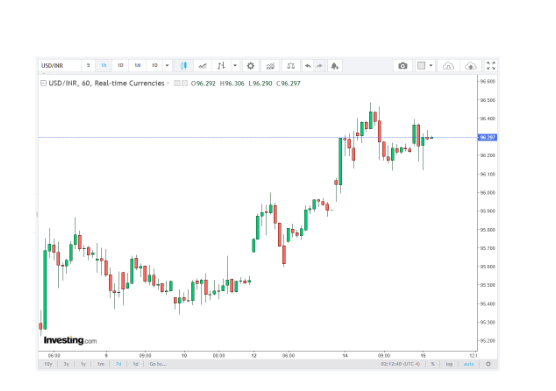Screen dimensions: 556x391
Task: Open the indicators icon in the toolbar
Action: (270, 66)
